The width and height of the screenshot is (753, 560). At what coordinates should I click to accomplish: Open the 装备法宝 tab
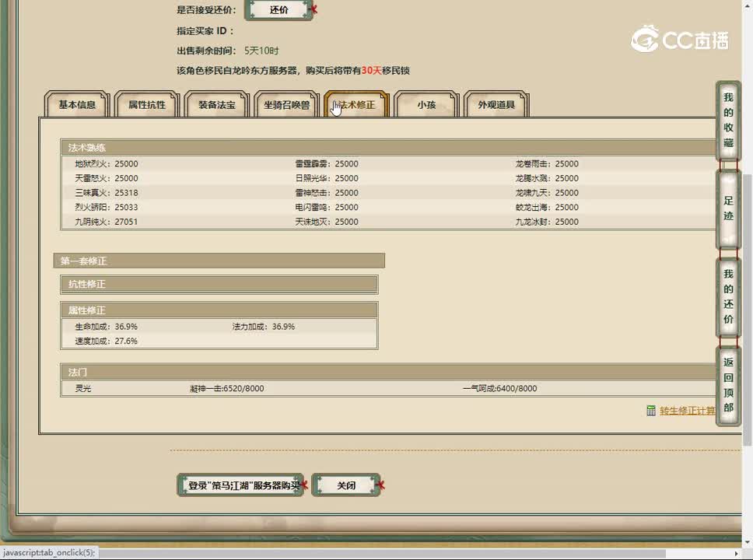pos(216,104)
